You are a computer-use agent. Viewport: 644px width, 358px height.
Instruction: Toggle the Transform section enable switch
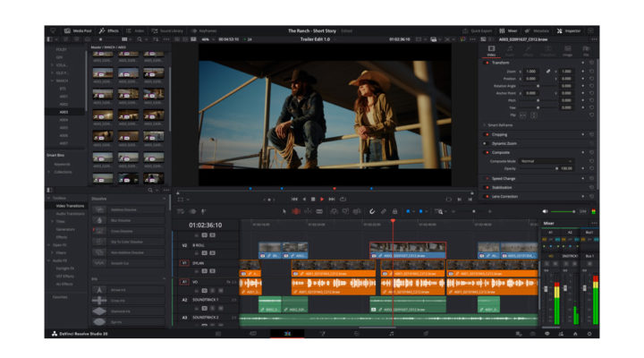487,63
